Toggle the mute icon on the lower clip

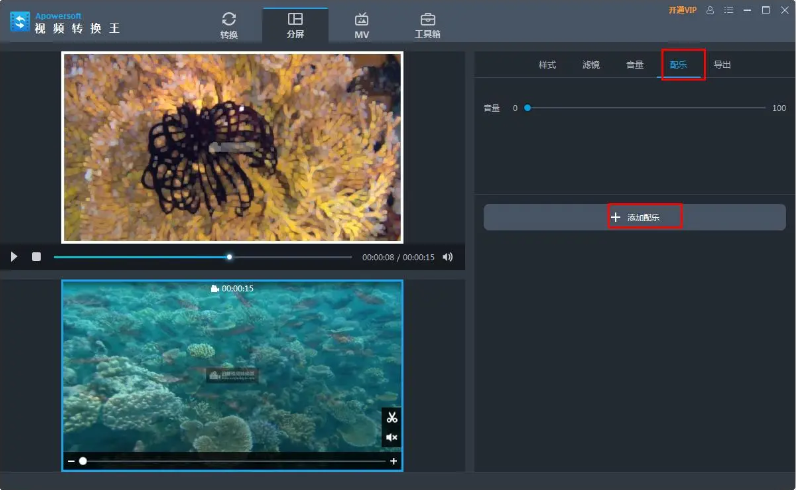[392, 438]
